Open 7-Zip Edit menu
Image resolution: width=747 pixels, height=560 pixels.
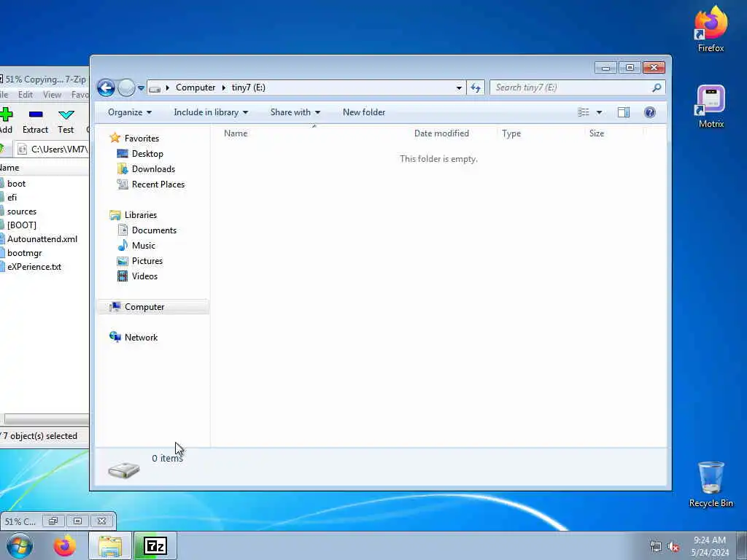26,95
